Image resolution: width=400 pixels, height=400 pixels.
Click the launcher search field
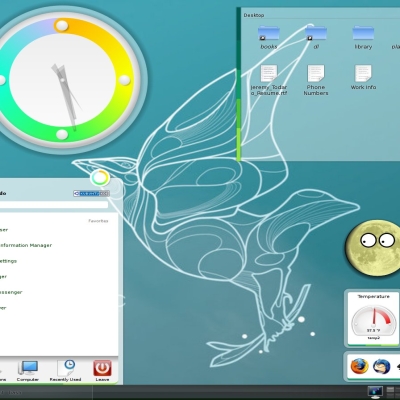pos(54,205)
